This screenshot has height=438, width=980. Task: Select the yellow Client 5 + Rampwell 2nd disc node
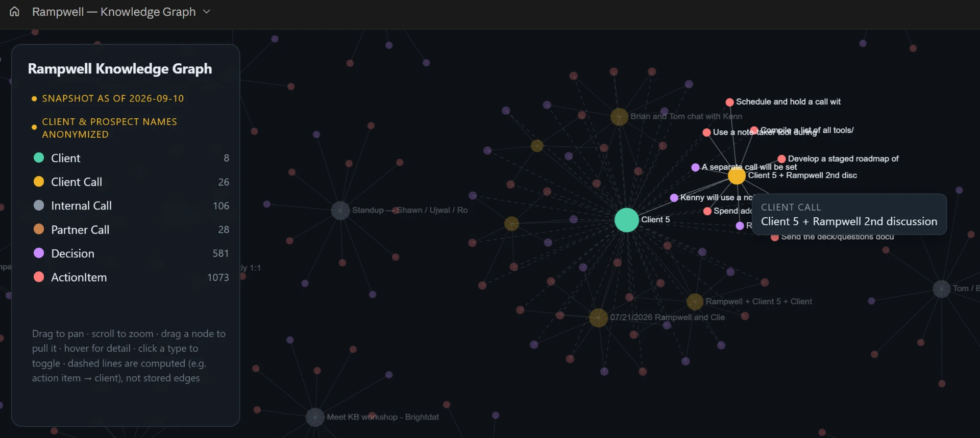(x=737, y=176)
